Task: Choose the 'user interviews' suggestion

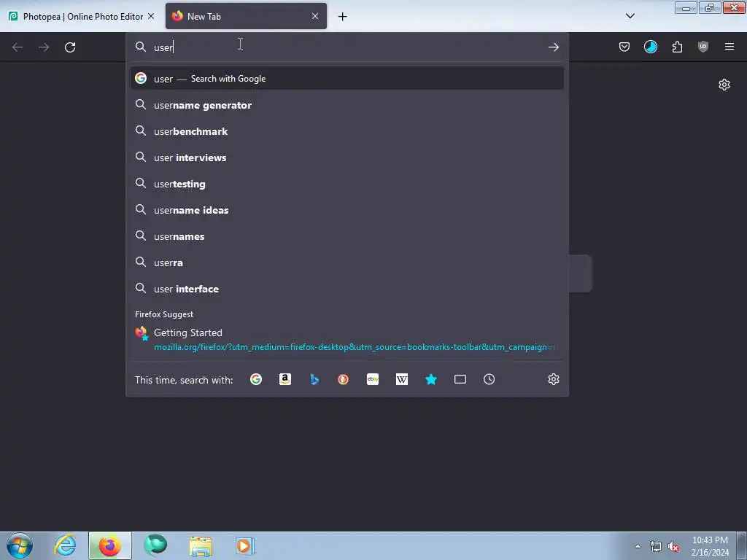Action: (347, 157)
